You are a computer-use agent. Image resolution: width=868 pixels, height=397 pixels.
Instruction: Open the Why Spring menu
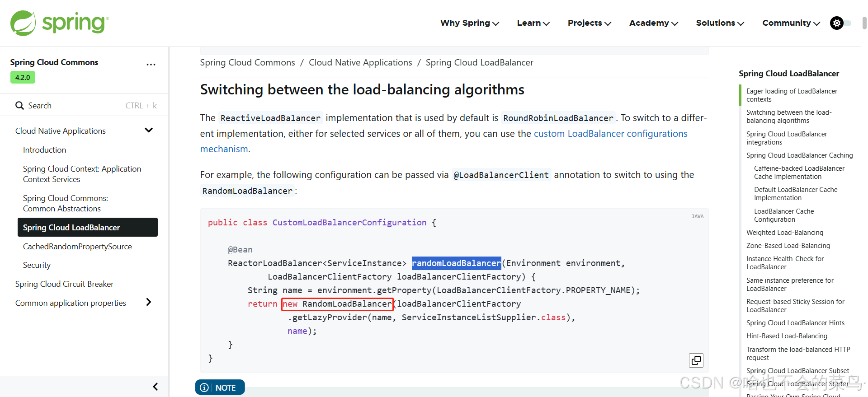point(470,23)
